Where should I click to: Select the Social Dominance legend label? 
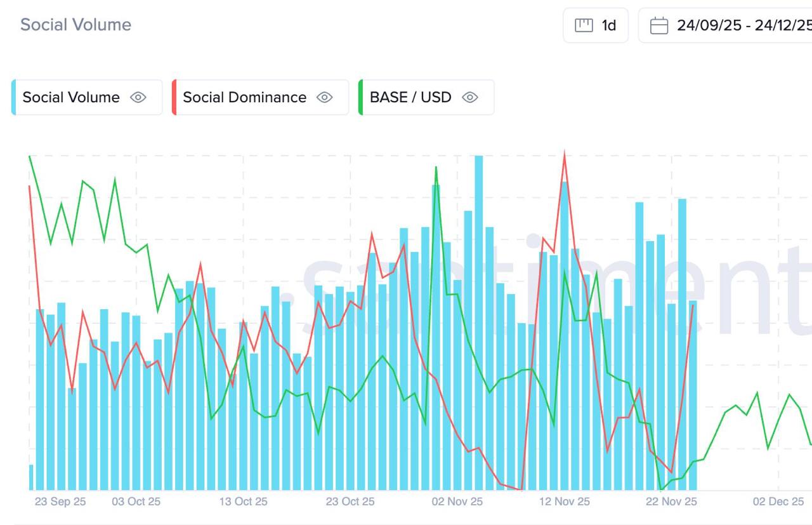pyautogui.click(x=244, y=97)
